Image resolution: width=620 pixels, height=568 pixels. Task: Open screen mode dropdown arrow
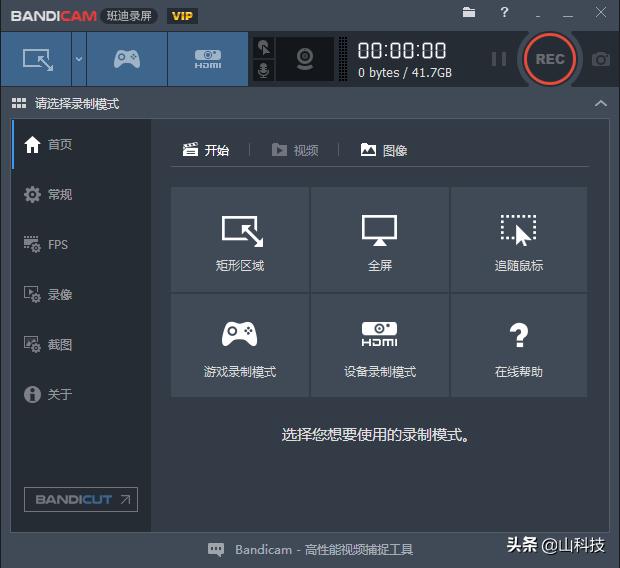click(79, 59)
